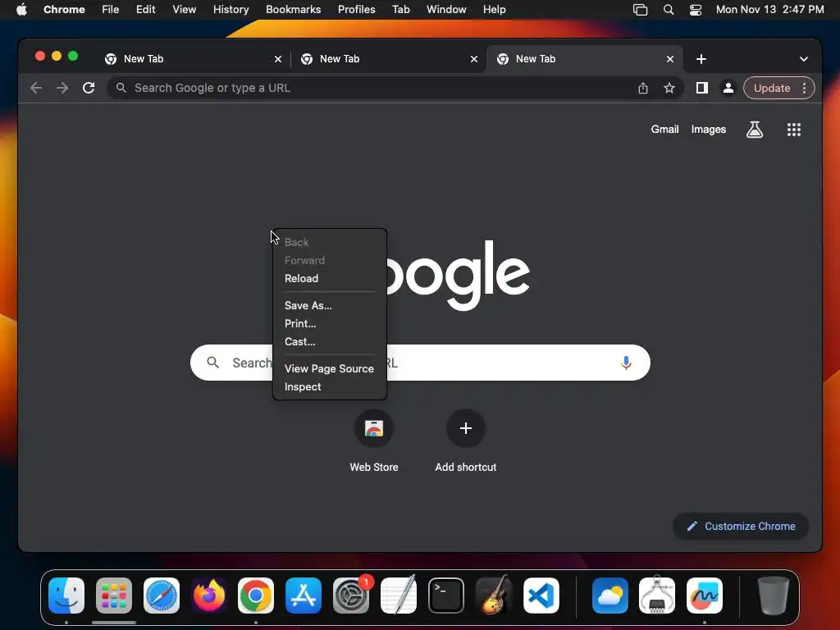Open the History menu in menu bar
Image resolution: width=840 pixels, height=630 pixels.
(x=231, y=10)
